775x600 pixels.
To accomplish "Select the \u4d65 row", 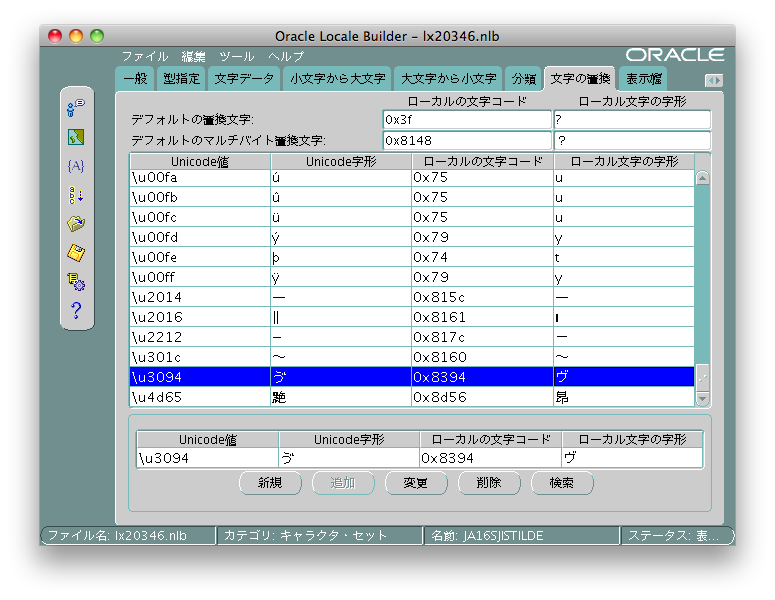I will pos(412,397).
